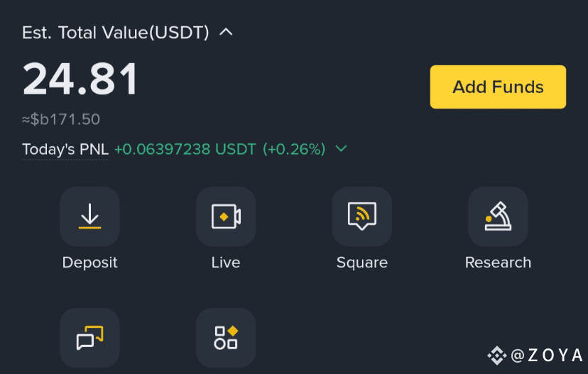Image resolution: width=588 pixels, height=374 pixels.
Task: Click the ≈$b171.50 converted amount
Action: point(61,119)
